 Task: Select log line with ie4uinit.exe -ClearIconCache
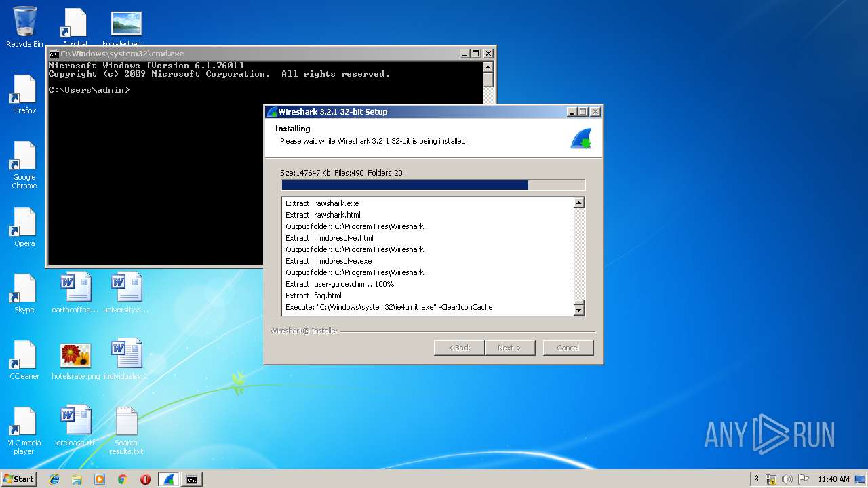pyautogui.click(x=389, y=307)
